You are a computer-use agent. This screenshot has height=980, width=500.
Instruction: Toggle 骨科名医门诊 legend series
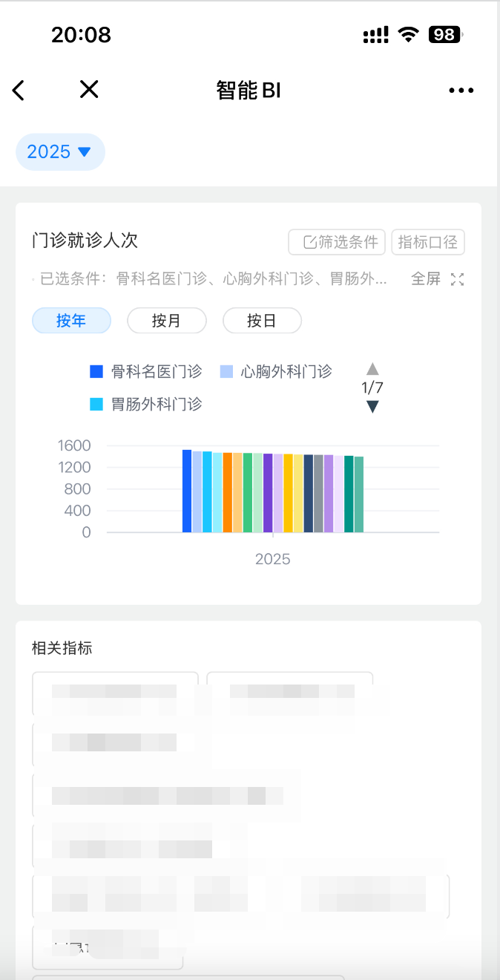pos(145,371)
